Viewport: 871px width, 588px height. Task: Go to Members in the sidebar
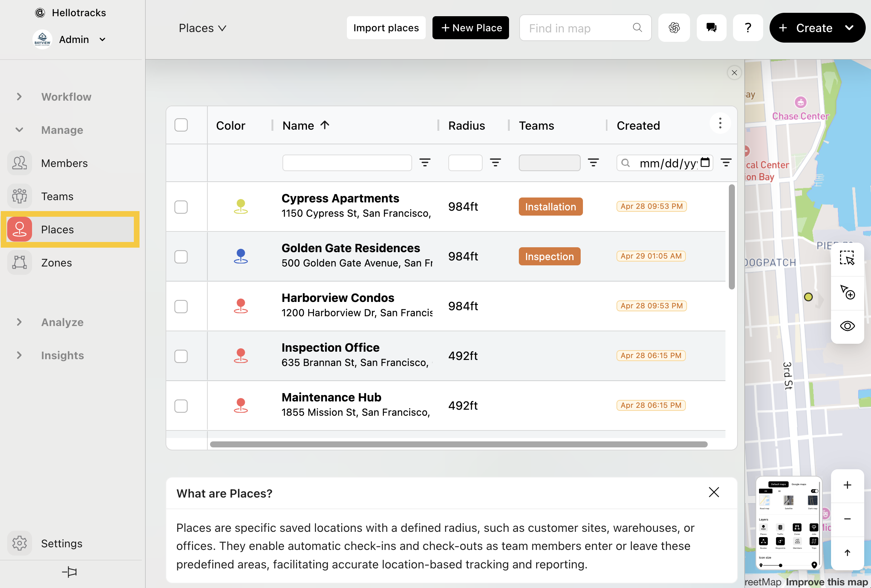click(64, 163)
